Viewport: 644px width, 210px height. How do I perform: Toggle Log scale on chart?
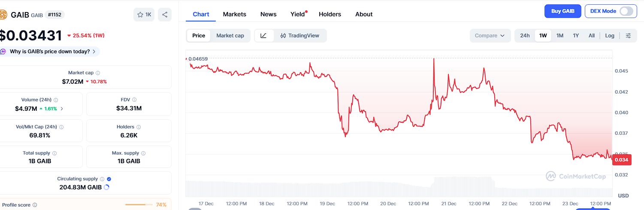point(610,36)
